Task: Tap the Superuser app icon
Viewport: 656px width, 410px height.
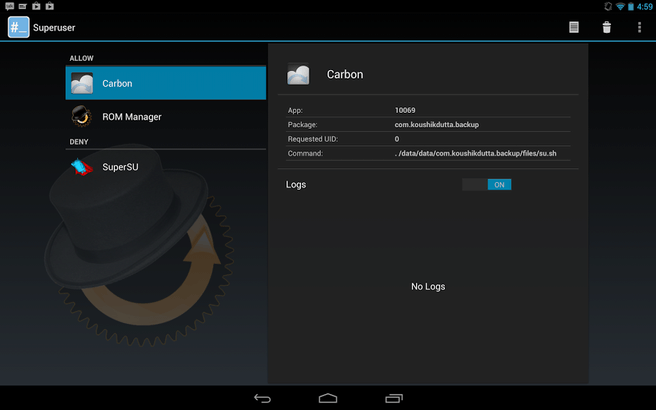Action: pos(18,27)
